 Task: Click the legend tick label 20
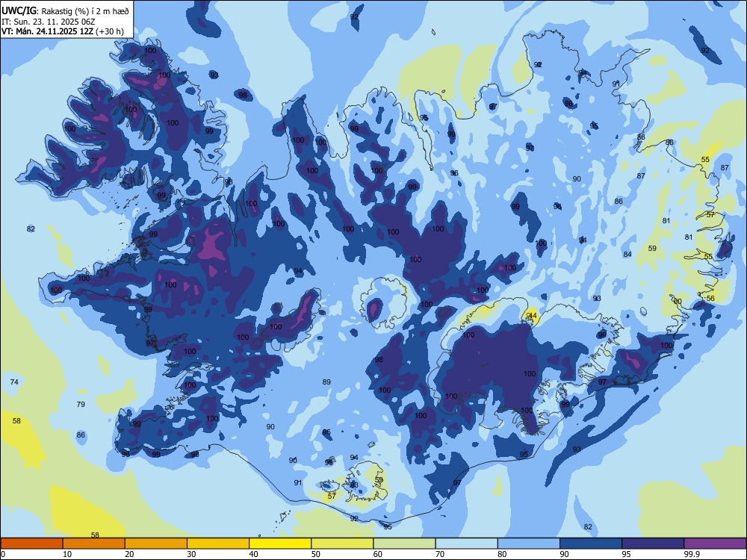point(129,554)
